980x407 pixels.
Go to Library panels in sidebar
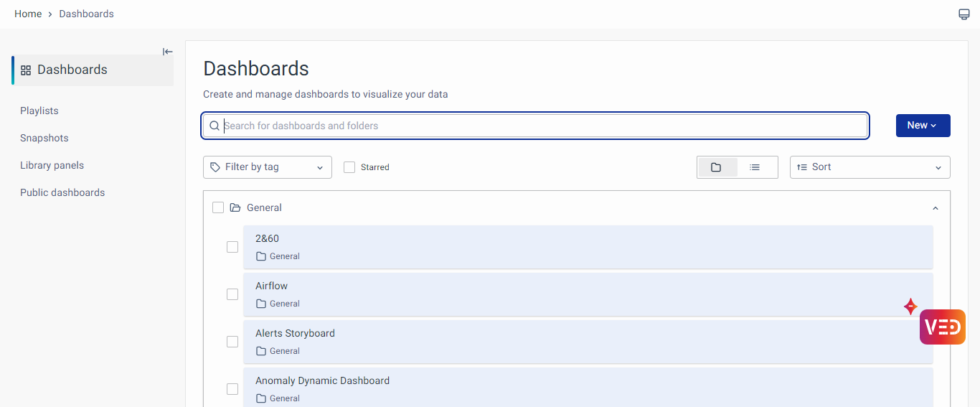click(52, 165)
